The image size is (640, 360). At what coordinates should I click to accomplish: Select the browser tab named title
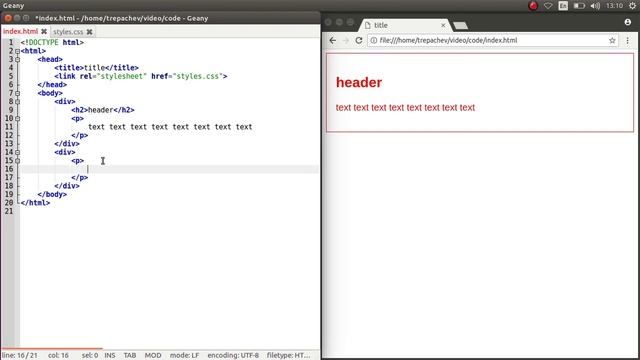coord(404,25)
